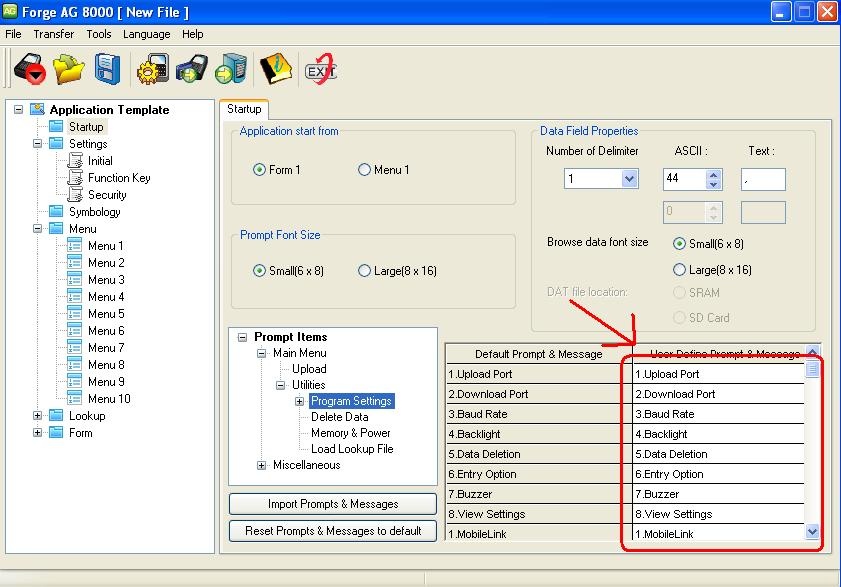Image resolution: width=841 pixels, height=587 pixels.
Task: Click the Menu 1 list icon
Action: pos(75,246)
